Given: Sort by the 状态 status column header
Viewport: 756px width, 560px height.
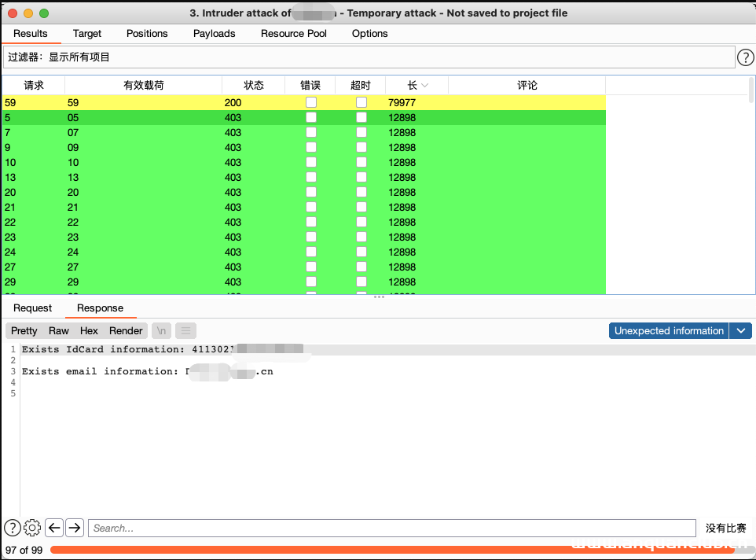Looking at the screenshot, I should [254, 86].
